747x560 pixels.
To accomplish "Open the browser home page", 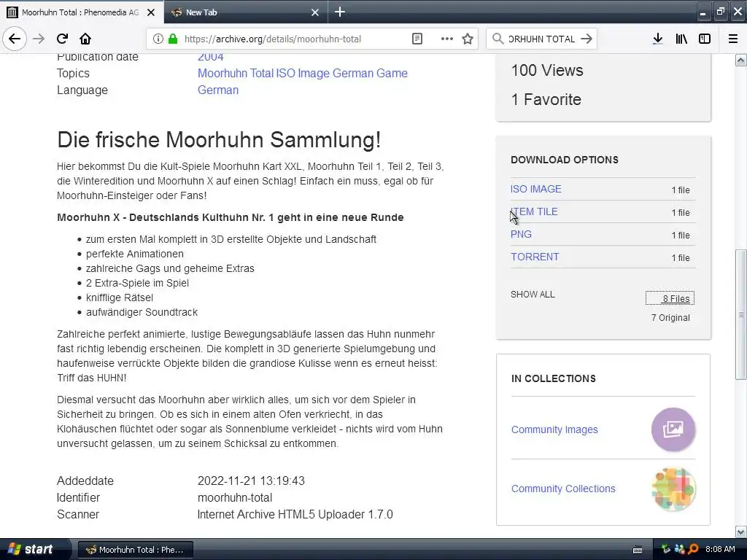I will tap(85, 39).
